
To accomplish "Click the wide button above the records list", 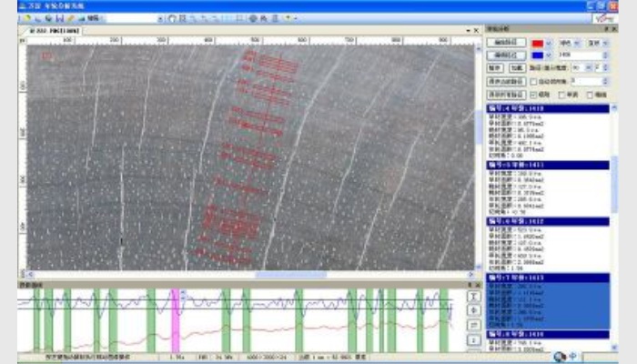I will click(x=506, y=94).
